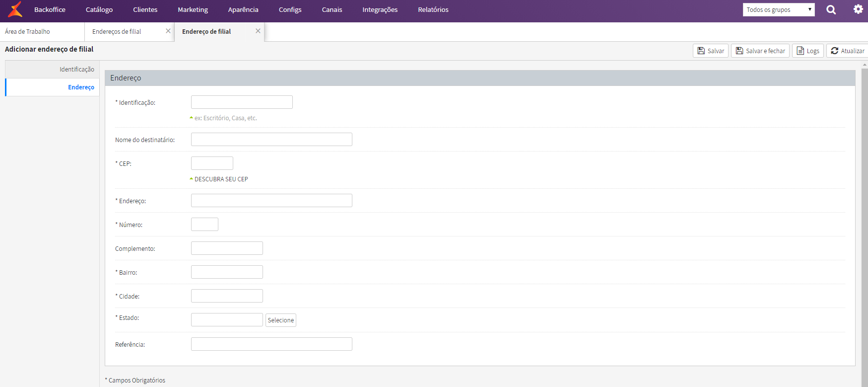Click the 'Adicionar endereço de filial' heading
This screenshot has height=387, width=868.
click(49, 49)
